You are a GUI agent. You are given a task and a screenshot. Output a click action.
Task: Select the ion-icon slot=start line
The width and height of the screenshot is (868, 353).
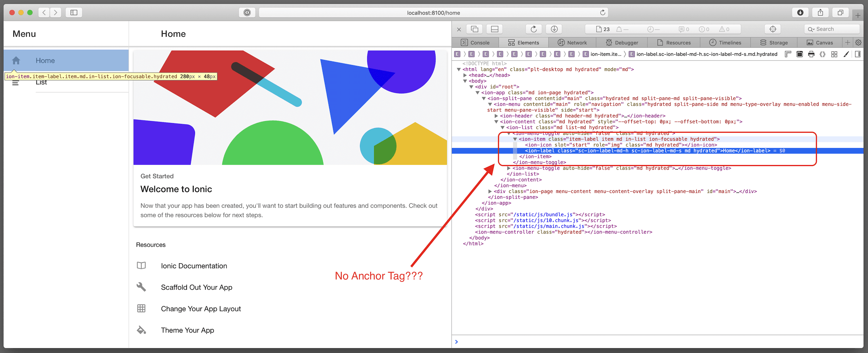(x=621, y=145)
